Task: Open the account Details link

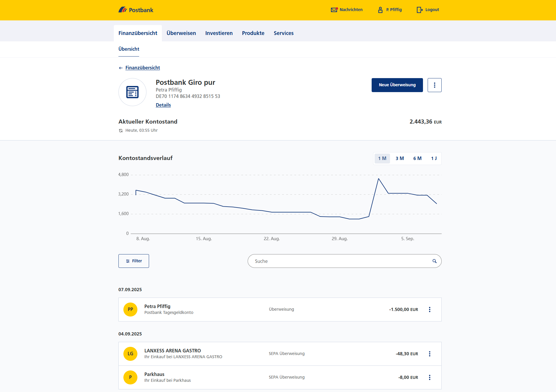Action: tap(163, 105)
